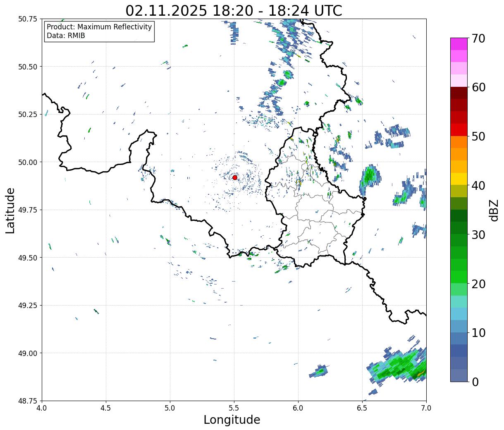Click the 50.75 latitude tick label
The height and width of the screenshot is (430, 504).
pyautogui.click(x=28, y=19)
